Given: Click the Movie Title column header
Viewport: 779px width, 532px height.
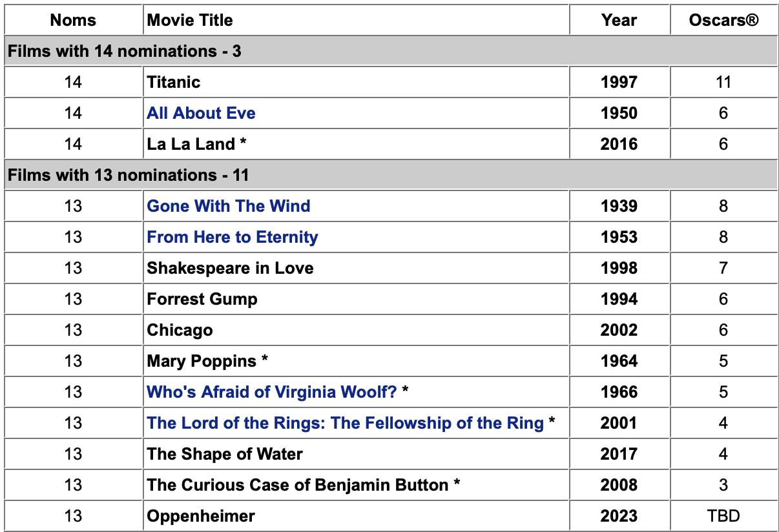Looking at the screenshot, I should coord(190,20).
